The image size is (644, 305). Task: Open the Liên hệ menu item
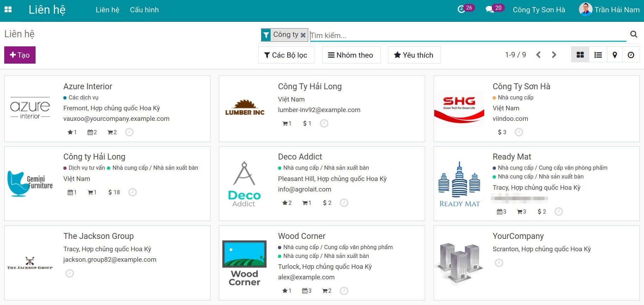click(x=107, y=10)
